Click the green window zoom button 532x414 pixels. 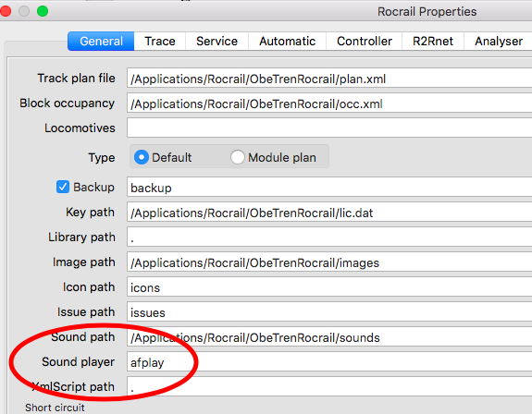pos(43,11)
